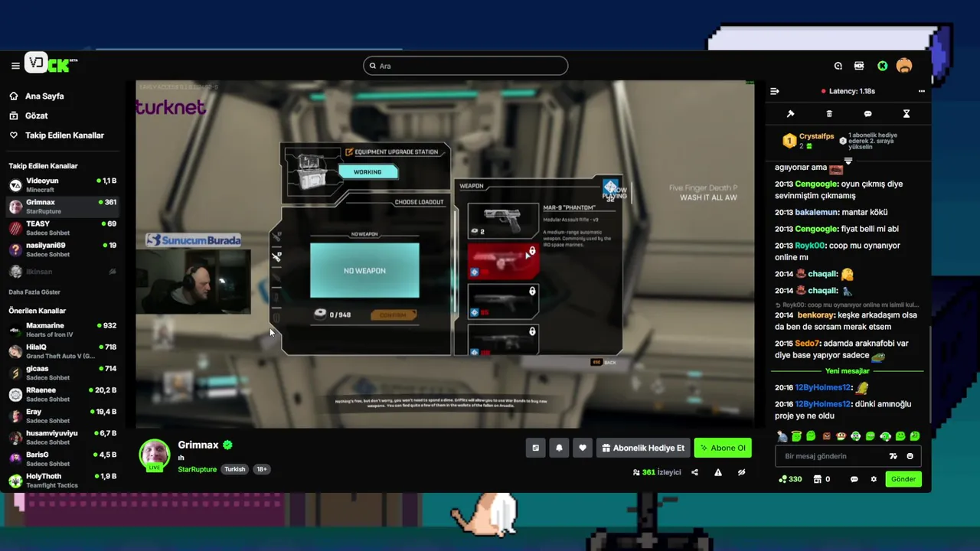Select the Grimnax channel in followed list
This screenshot has height=551, width=980.
click(x=63, y=207)
